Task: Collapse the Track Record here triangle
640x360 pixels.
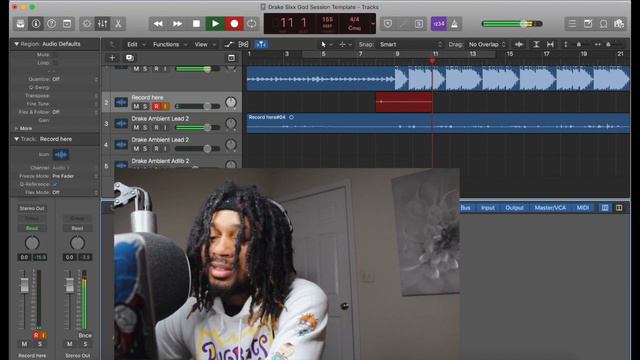Action: point(16,139)
